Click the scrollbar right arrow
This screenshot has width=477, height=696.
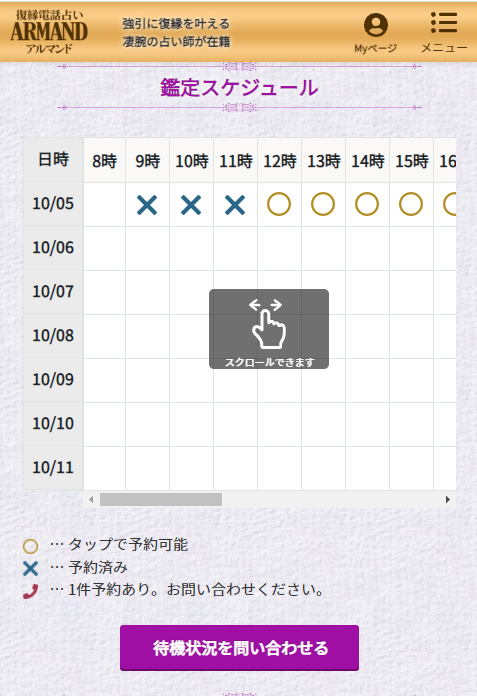(448, 499)
